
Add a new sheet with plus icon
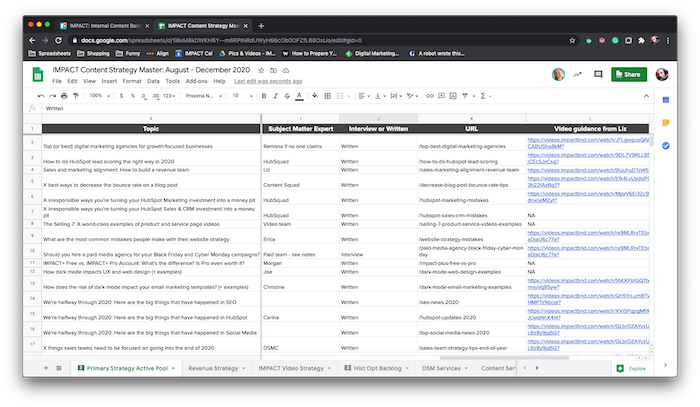[x=46, y=368]
